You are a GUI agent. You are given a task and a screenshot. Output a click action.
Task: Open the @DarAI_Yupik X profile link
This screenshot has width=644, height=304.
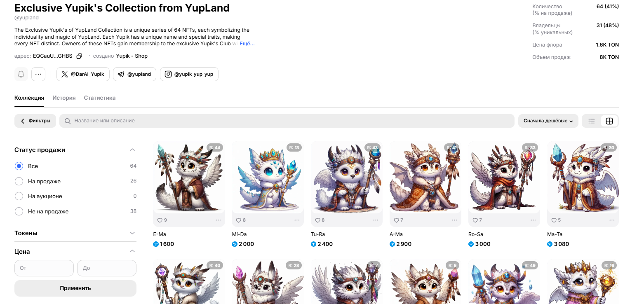click(83, 74)
